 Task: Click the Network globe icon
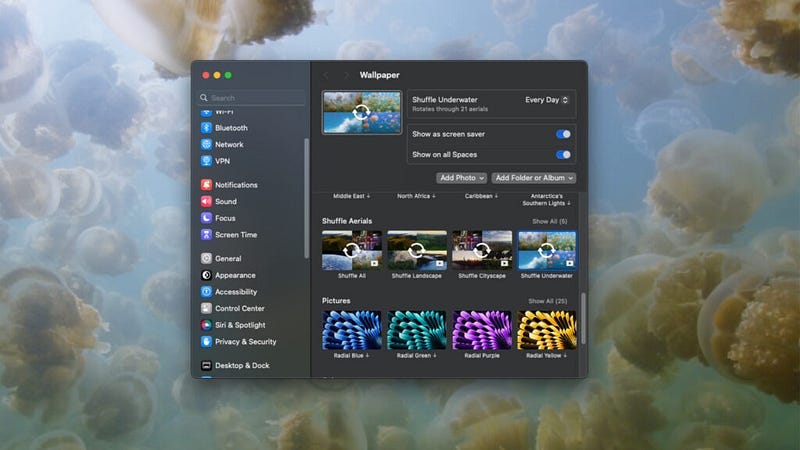point(206,144)
